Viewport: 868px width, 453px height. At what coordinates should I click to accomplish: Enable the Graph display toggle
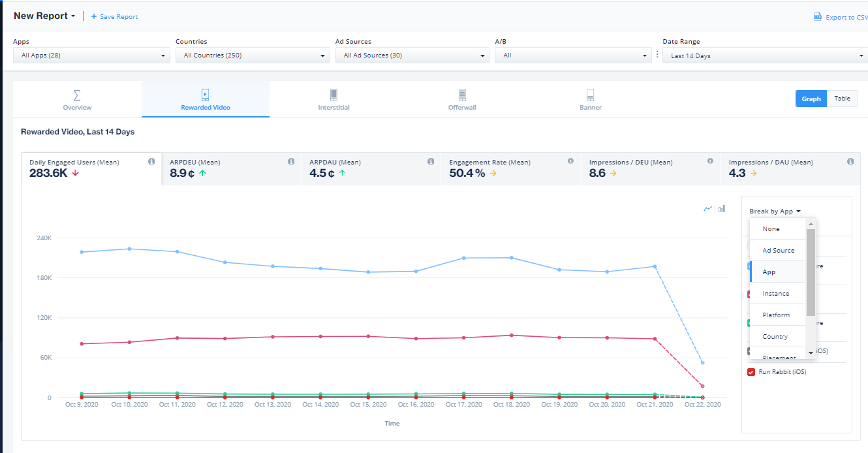point(811,98)
